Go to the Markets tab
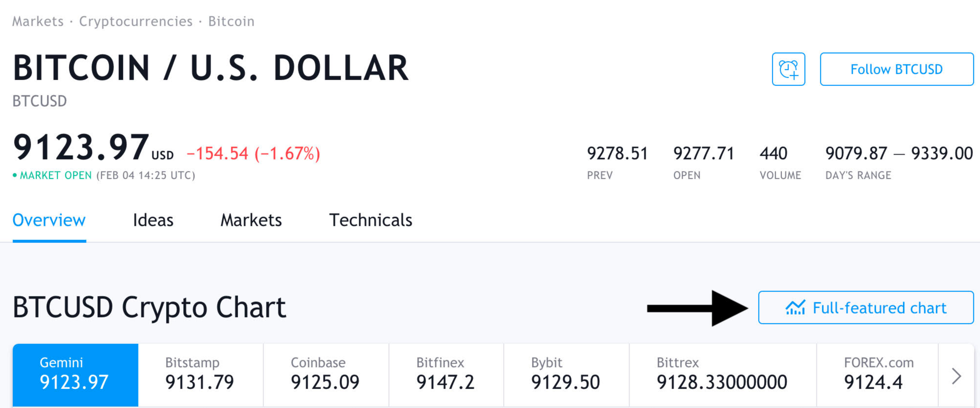 coord(251,220)
